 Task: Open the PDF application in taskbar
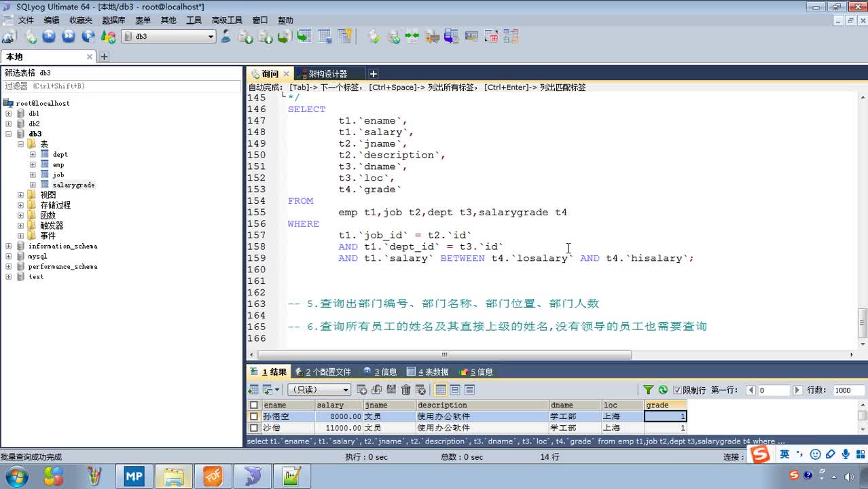click(x=213, y=477)
